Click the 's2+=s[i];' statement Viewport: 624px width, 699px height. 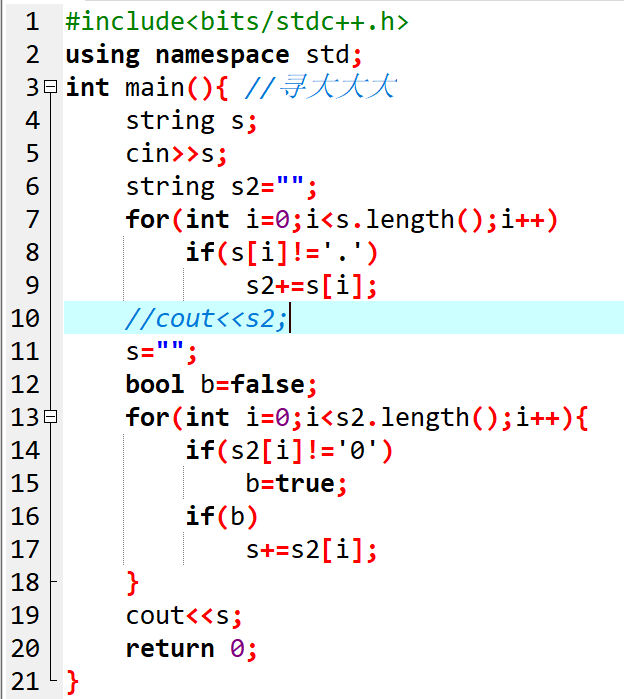click(311, 286)
